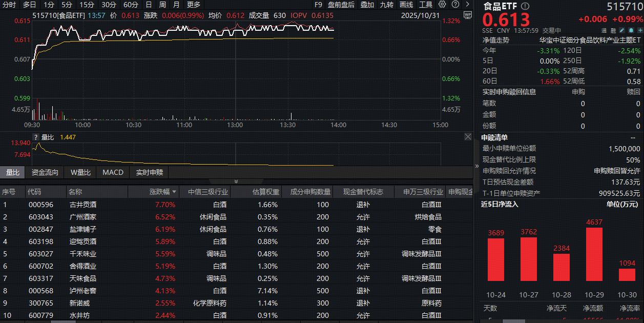Click the 通 market-connect icon

tap(604, 30)
